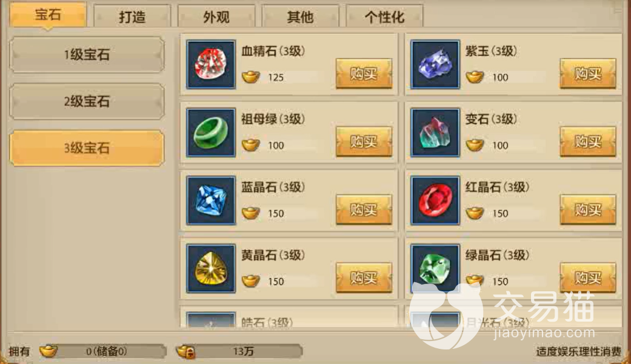Select the 红晶石 red crystal icon
Screen dimensions: 631x364
[435, 200]
